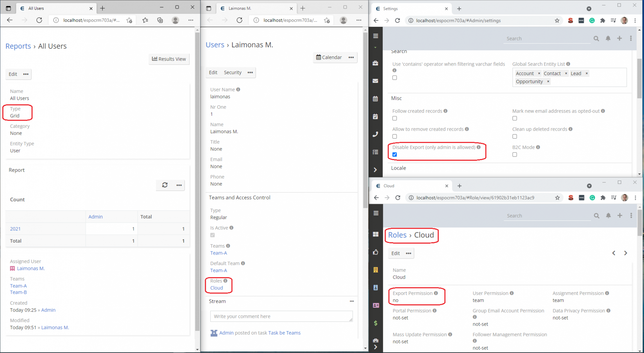Click the stream comment input field
This screenshot has height=353, width=644.
pyautogui.click(x=281, y=316)
